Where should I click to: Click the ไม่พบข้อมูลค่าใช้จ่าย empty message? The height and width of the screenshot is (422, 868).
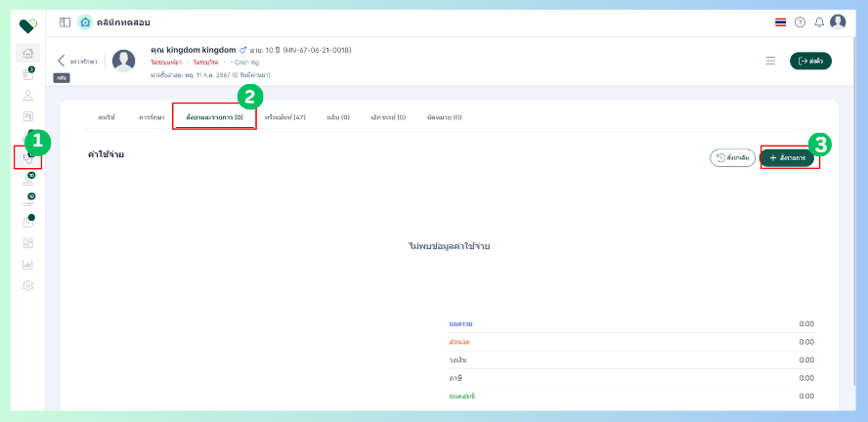[449, 246]
